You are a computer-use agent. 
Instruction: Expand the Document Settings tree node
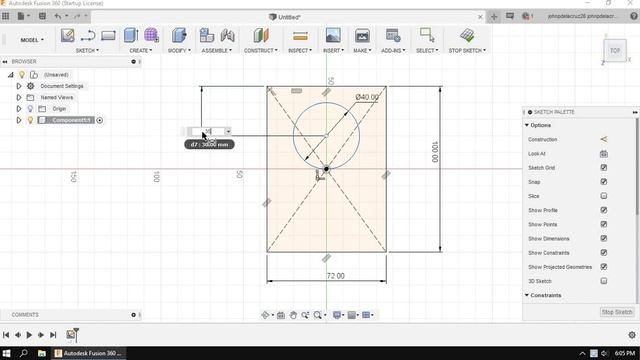[x=18, y=86]
